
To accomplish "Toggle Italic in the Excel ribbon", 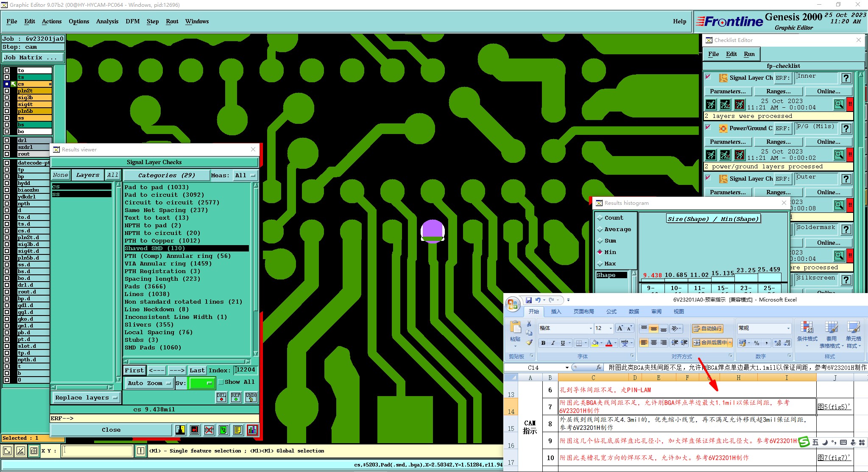I will pyautogui.click(x=553, y=343).
